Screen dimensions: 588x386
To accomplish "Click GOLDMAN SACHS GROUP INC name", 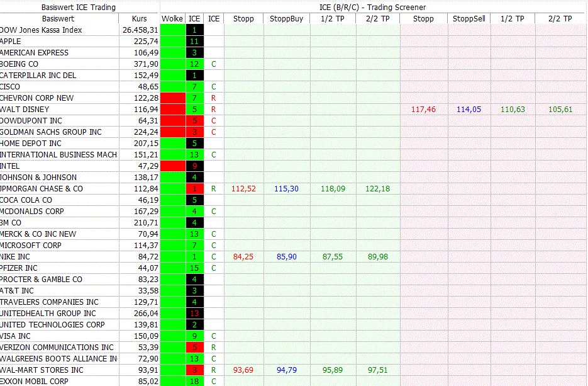I will pos(51,132).
